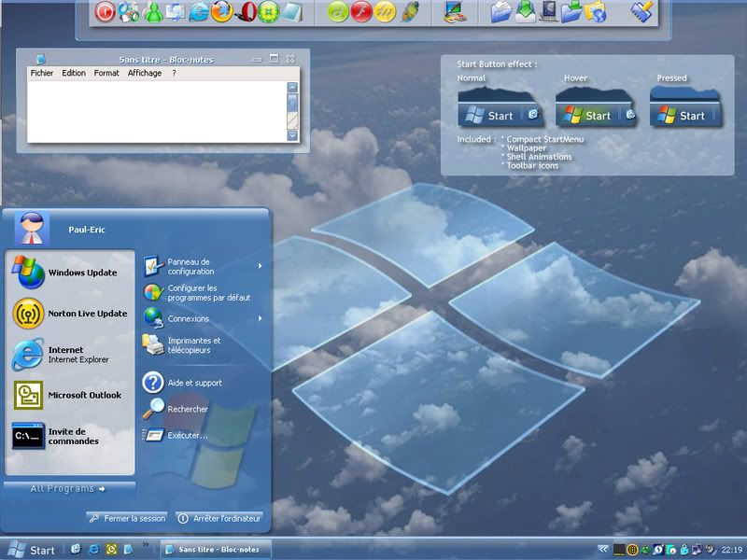Open the notepad sheet icon in top toolbar
Image resolution: width=747 pixels, height=560 pixels.
[291, 12]
